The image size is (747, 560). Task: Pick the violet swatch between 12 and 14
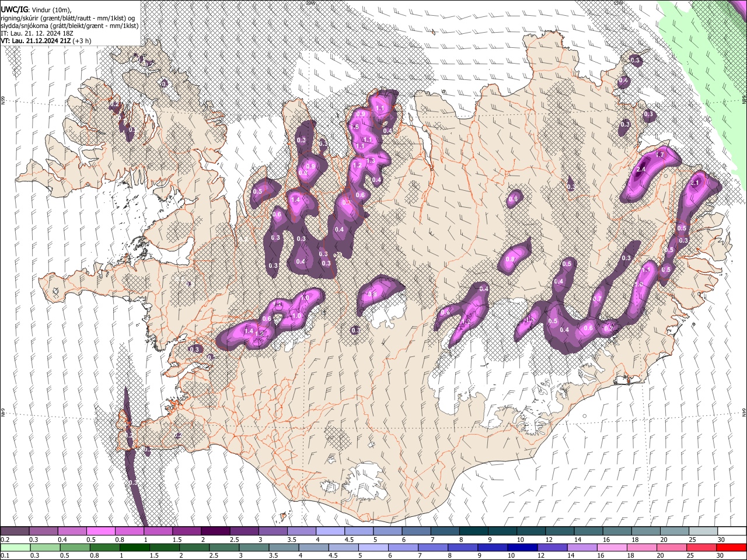[553, 547]
